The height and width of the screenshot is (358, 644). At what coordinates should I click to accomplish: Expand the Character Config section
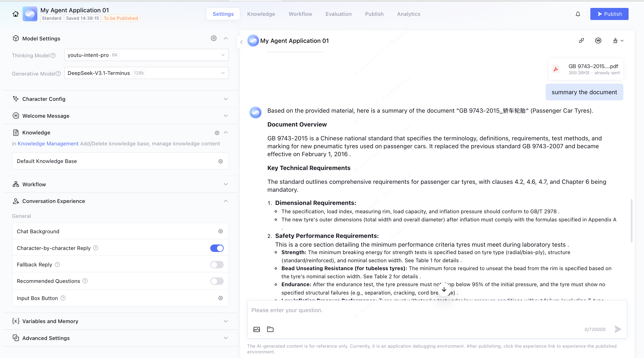pyautogui.click(x=120, y=99)
